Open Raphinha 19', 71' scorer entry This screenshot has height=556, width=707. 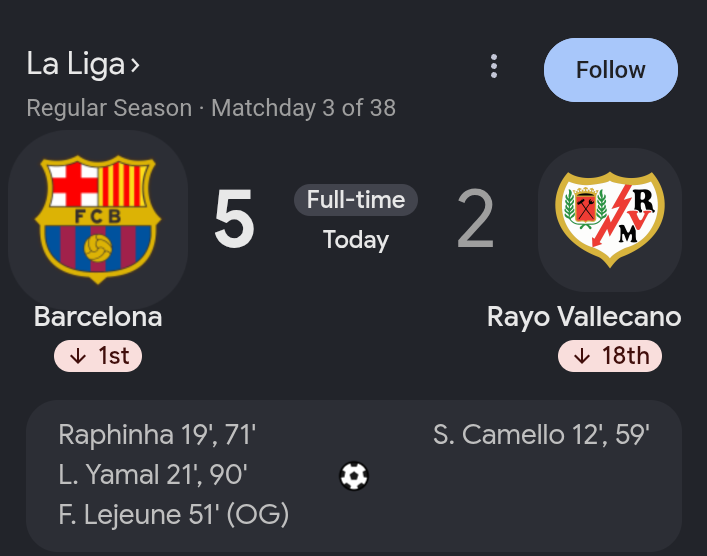157,435
